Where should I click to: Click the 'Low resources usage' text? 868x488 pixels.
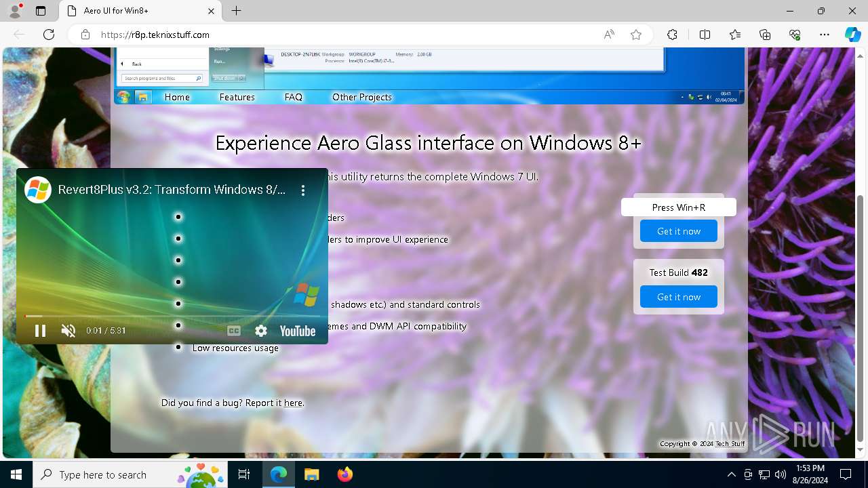coord(235,348)
